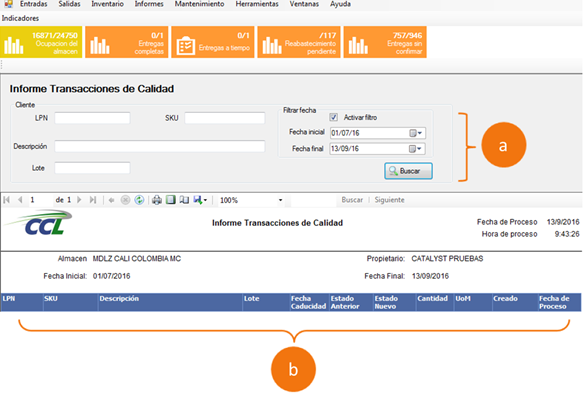Open the export save dropdown
Image resolution: width=586 pixels, height=393 pixels.
[200, 200]
